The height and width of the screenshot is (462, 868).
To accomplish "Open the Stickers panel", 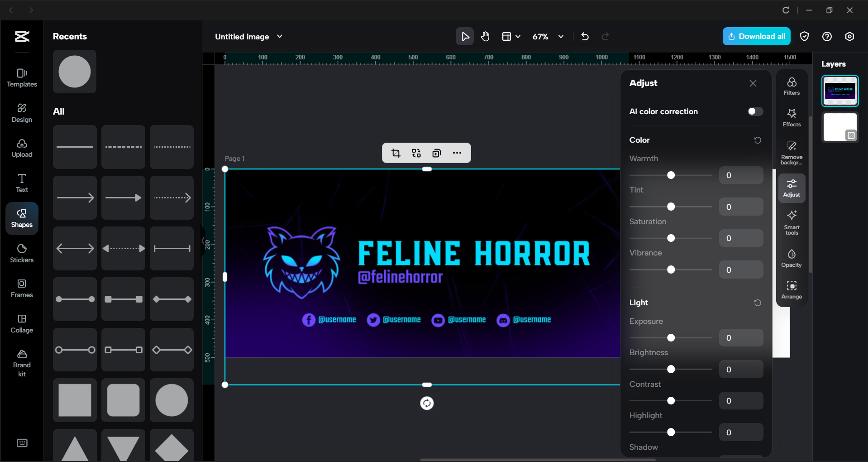I will (21, 253).
